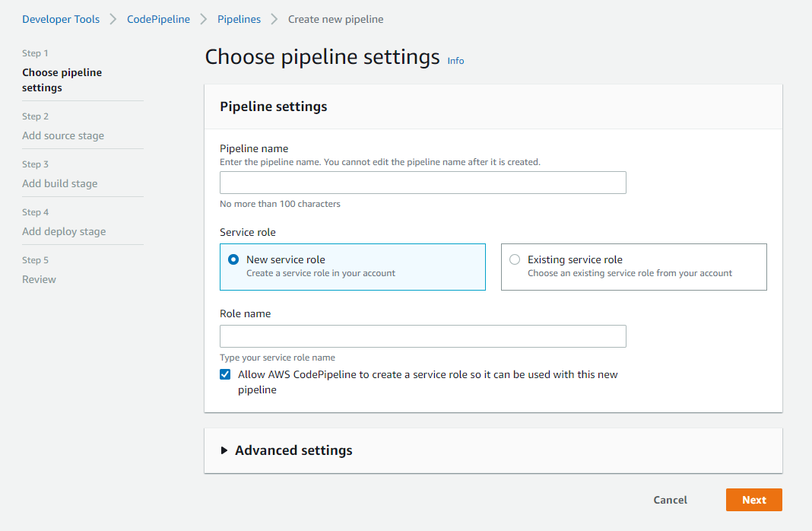Expand the Advanced settings triangle
This screenshot has height=531, width=812.
(x=224, y=450)
